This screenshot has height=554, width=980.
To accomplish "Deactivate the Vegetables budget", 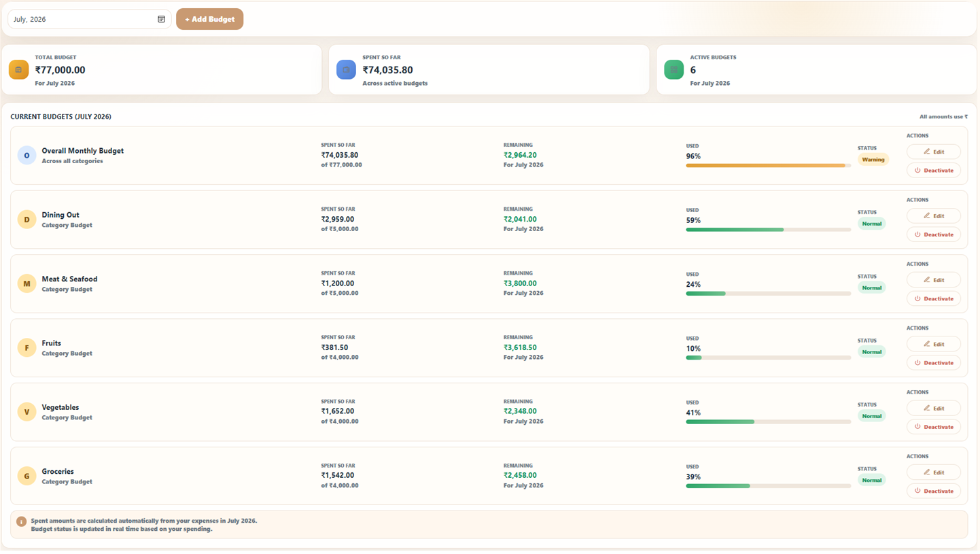I will tap(933, 427).
